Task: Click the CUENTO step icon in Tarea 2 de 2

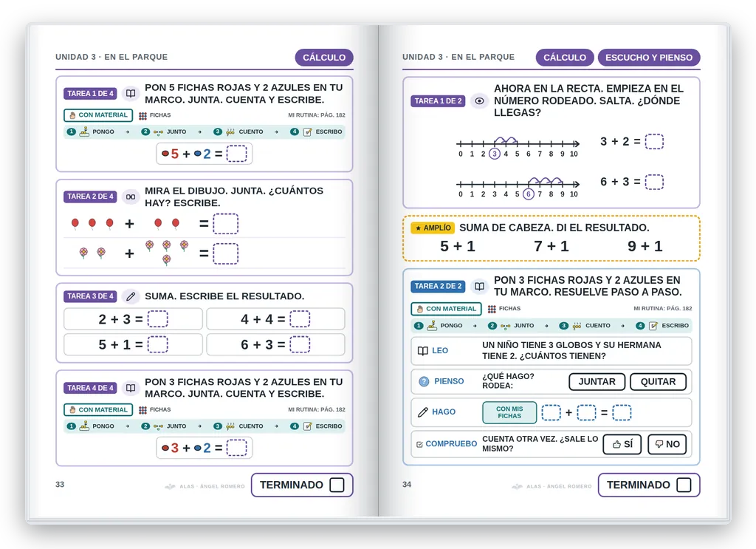Action: click(577, 326)
